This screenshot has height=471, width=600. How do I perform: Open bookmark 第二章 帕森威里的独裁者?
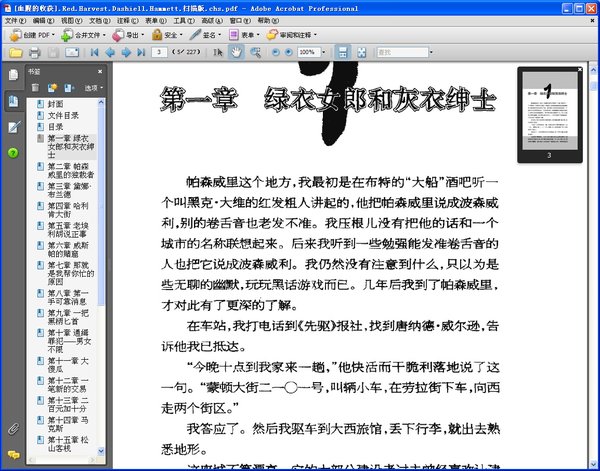pos(70,171)
